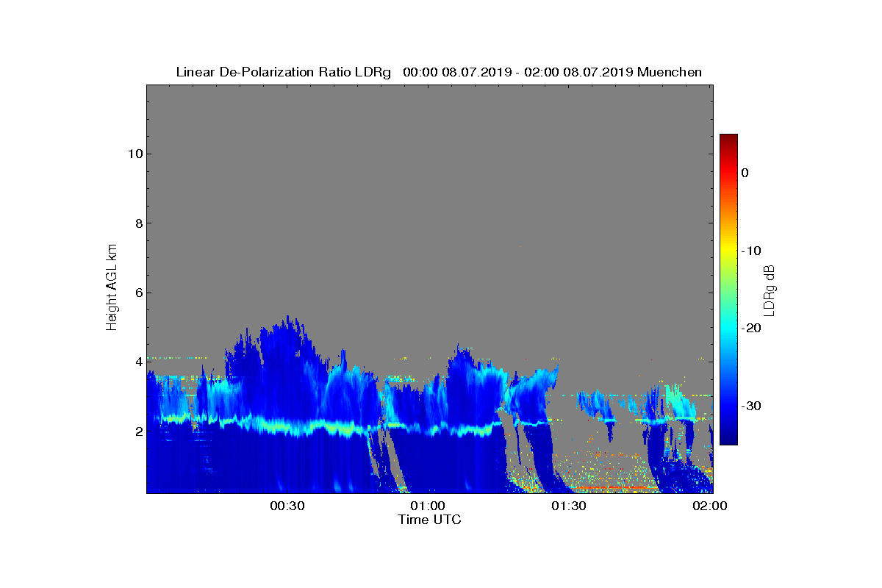Image resolution: width=882 pixels, height=588 pixels.
Task: Click the height tick label 6
Action: (138, 293)
